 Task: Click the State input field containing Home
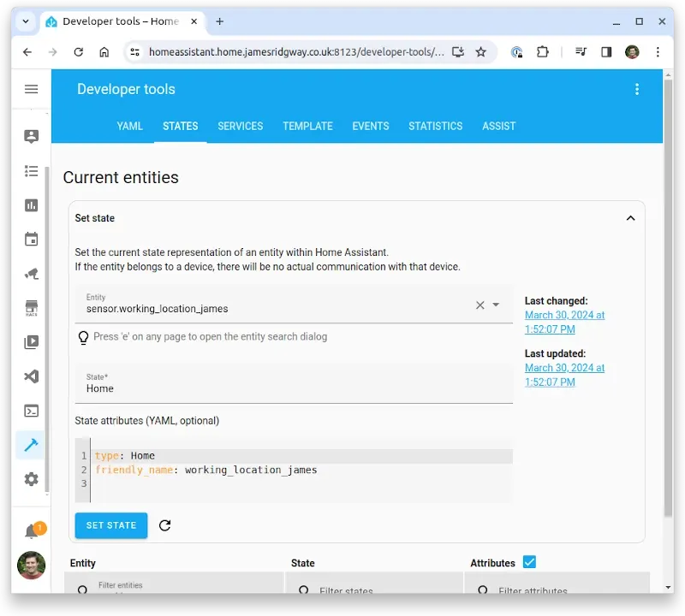click(294, 383)
